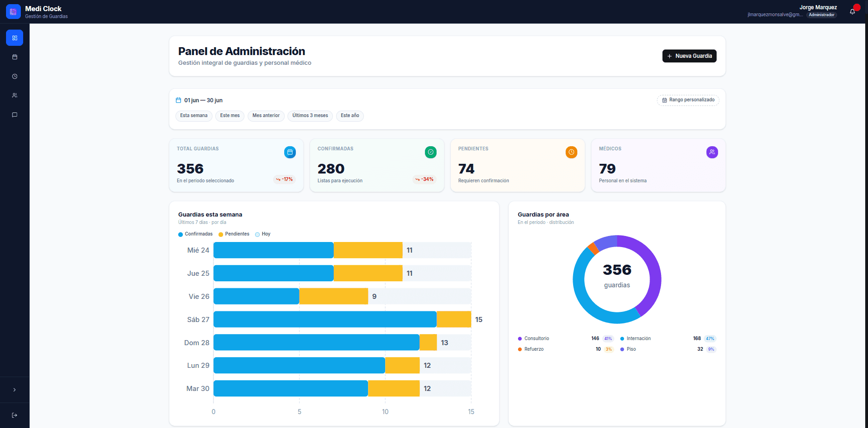Screen dimensions: 868x428
Task: Select the Últimos 3 meses filter
Action: (310, 116)
